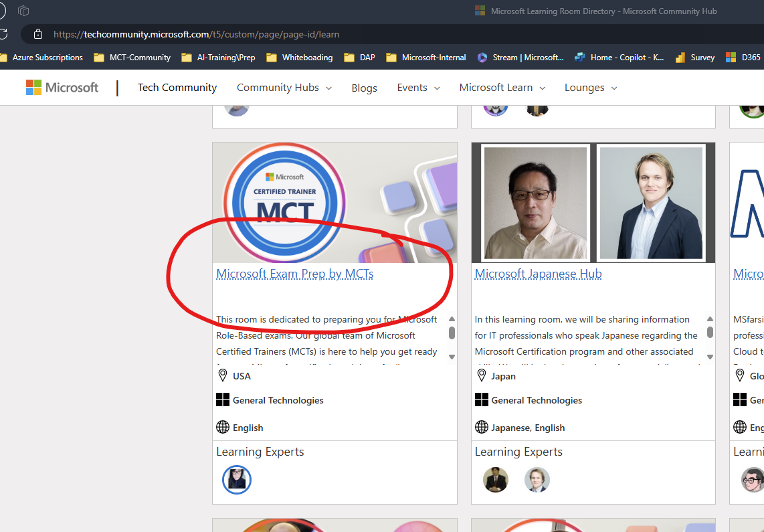Expand the Lounges dropdown menu
Viewport: 764px width, 532px height.
591,88
